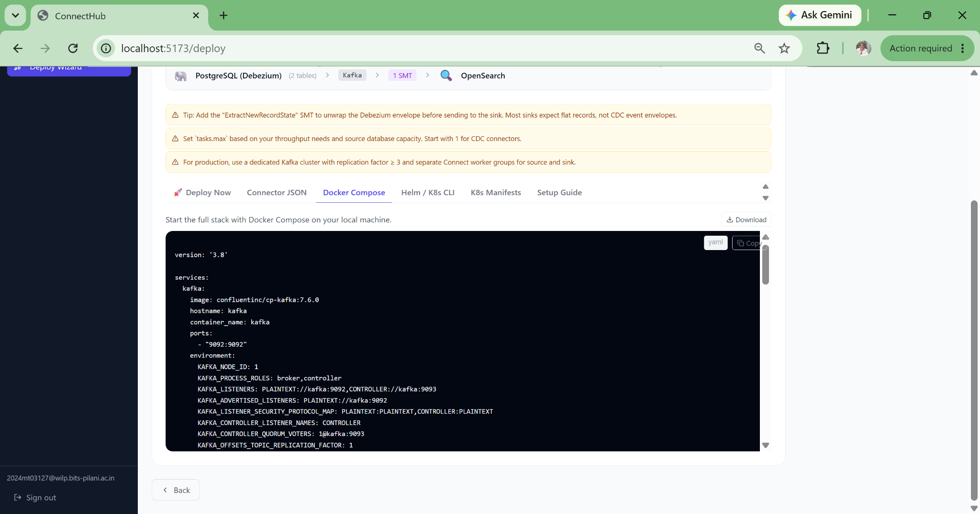The image size is (980, 514).
Task: Minimize the browser window
Action: pyautogui.click(x=892, y=15)
